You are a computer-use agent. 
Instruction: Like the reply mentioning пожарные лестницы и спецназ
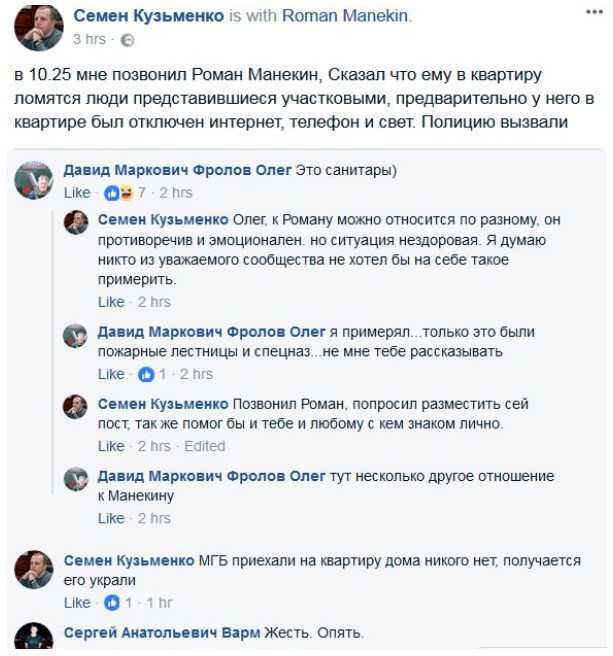111,374
